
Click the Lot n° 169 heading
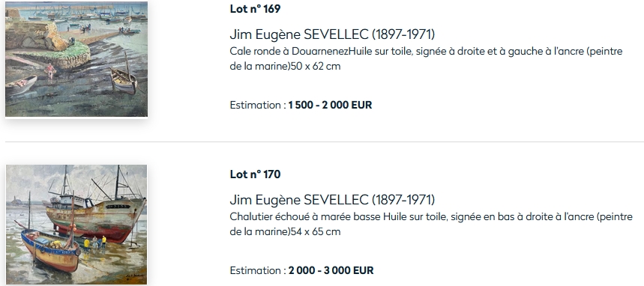click(255, 9)
